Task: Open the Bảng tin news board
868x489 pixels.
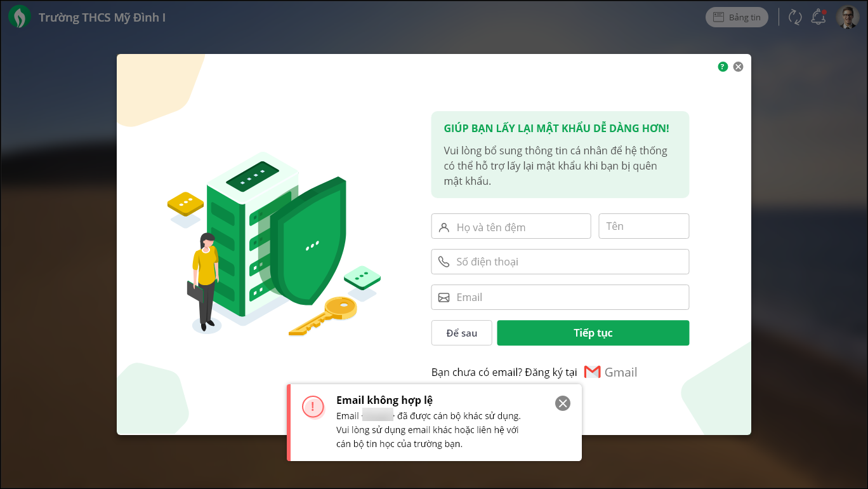Action: tap(737, 17)
